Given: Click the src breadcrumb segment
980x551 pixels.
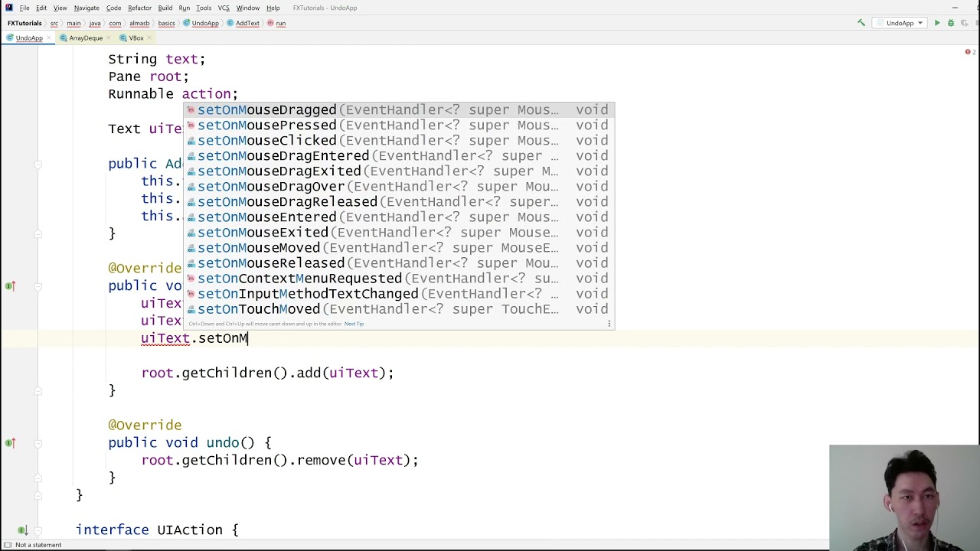Looking at the screenshot, I should tap(54, 23).
